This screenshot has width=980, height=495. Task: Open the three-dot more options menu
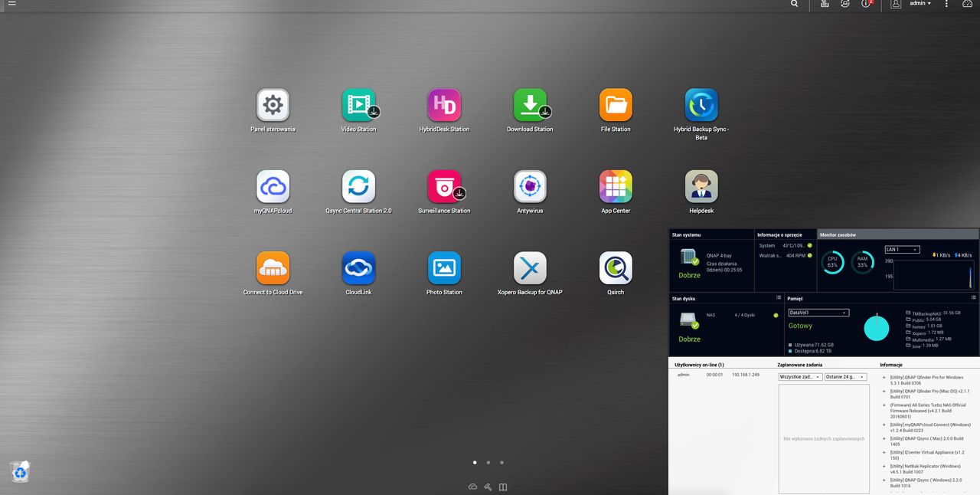[947, 4]
